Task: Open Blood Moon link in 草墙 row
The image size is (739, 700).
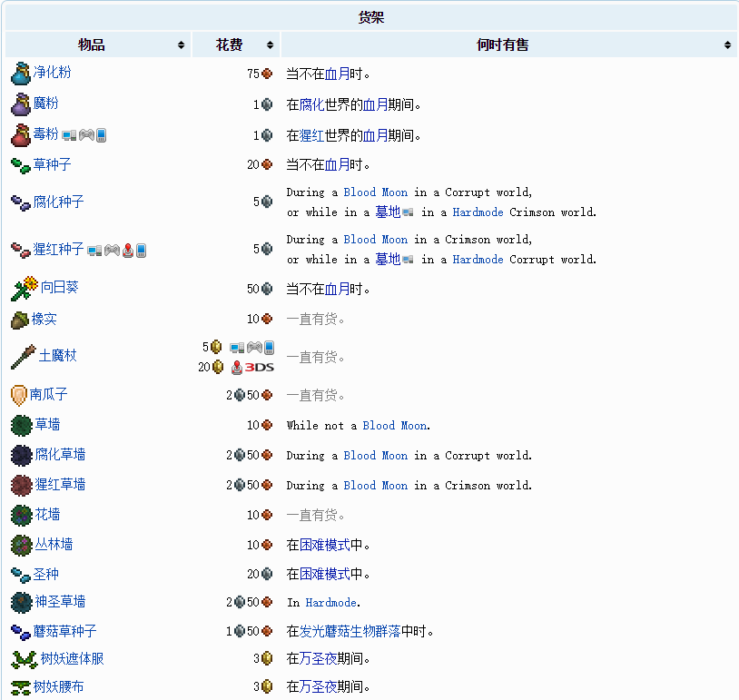Action: coord(395,426)
